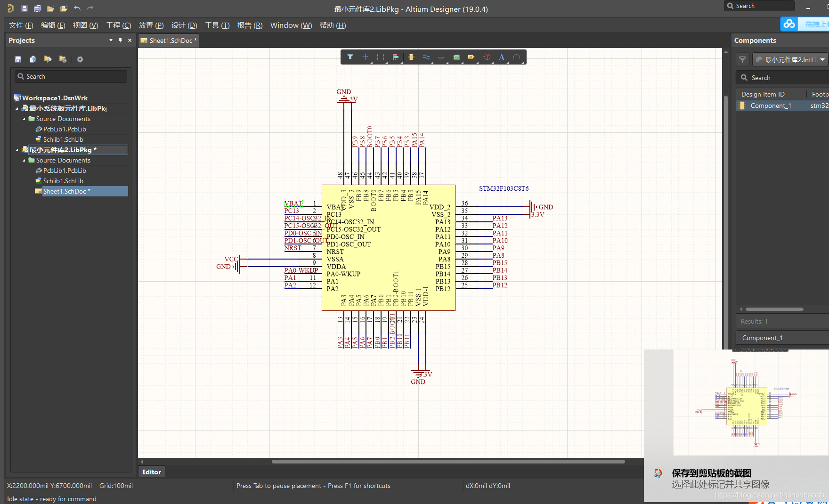Viewport: 829px width, 504px height.
Task: Click the Projects panel project options icon
Action: tap(63, 59)
